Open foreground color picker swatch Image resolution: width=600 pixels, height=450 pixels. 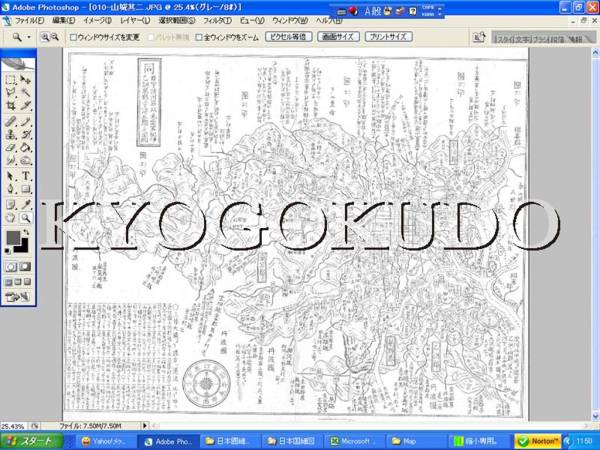13,237
